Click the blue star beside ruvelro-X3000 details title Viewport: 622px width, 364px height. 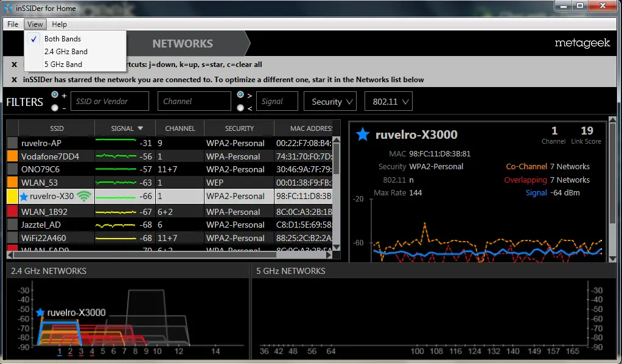363,135
